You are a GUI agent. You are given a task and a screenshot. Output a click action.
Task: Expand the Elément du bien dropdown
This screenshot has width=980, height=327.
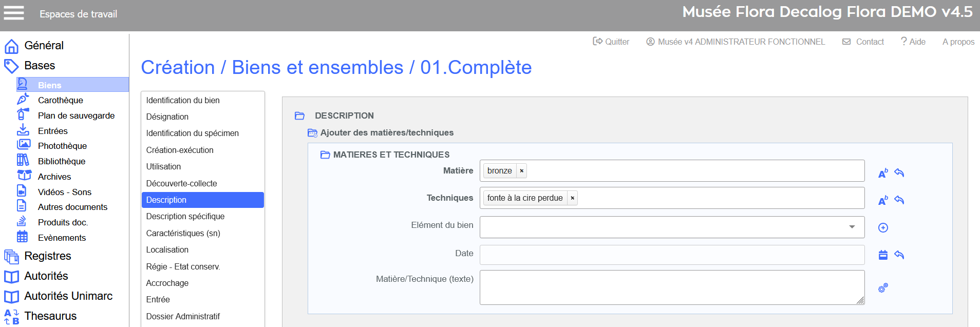[852, 227]
